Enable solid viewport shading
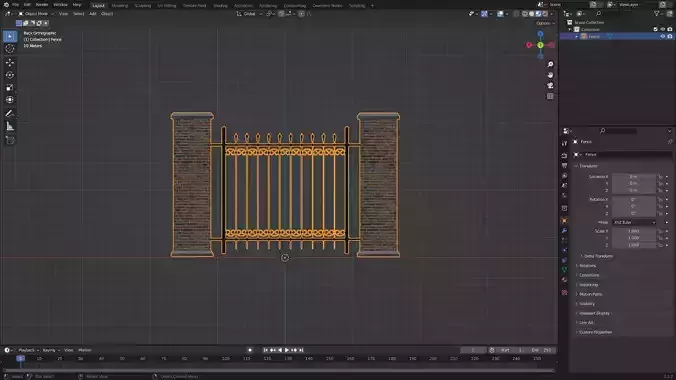Image resolution: width=676 pixels, height=380 pixels. click(532, 14)
